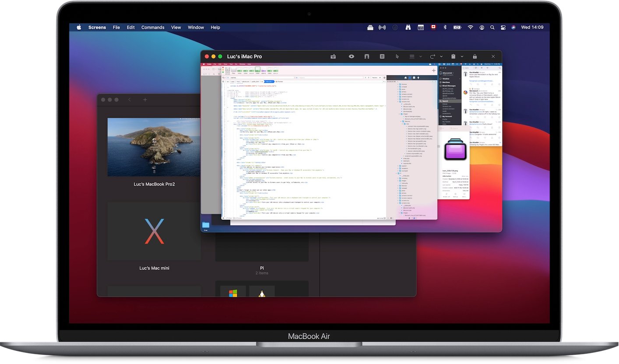
Task: Click the back arrow in Screens library window
Action: tap(130, 100)
